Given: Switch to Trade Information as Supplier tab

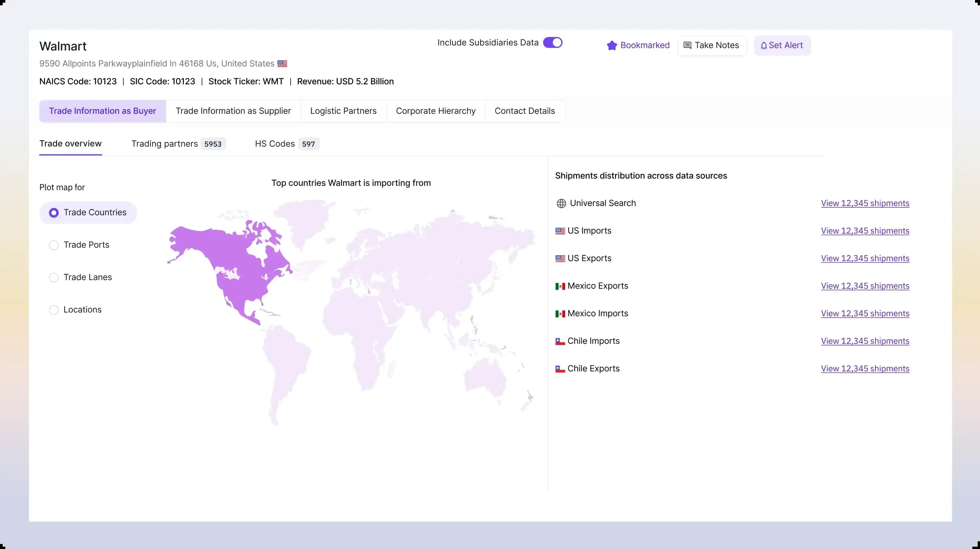Looking at the screenshot, I should click(x=233, y=111).
